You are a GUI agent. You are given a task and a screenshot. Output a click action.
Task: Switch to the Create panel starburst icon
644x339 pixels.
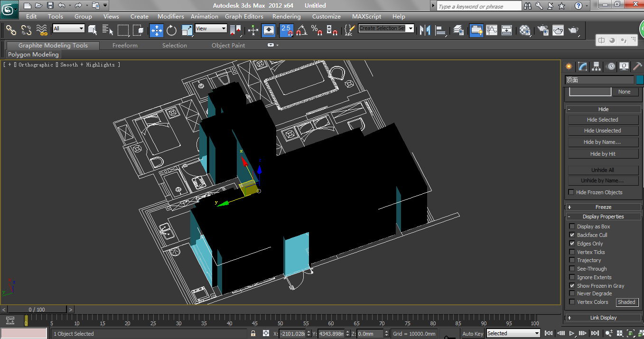click(568, 66)
